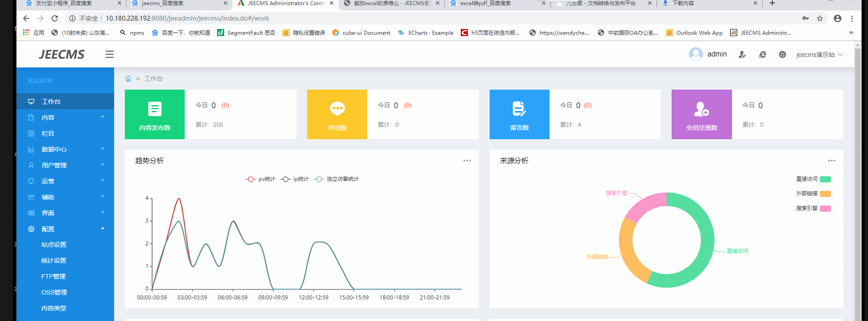Image resolution: width=868 pixels, height=321 pixels.
Task: Click the home icon in breadcrumb
Action: coord(128,79)
